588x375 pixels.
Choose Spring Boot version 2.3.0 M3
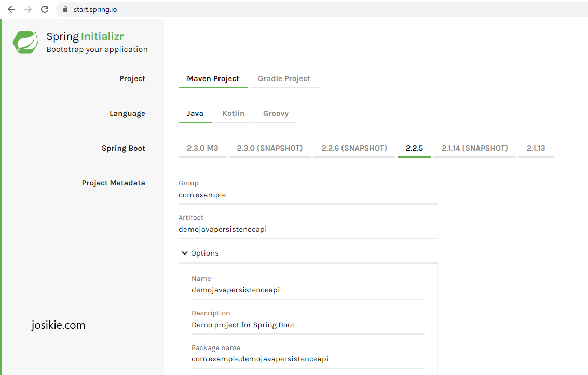pyautogui.click(x=202, y=148)
